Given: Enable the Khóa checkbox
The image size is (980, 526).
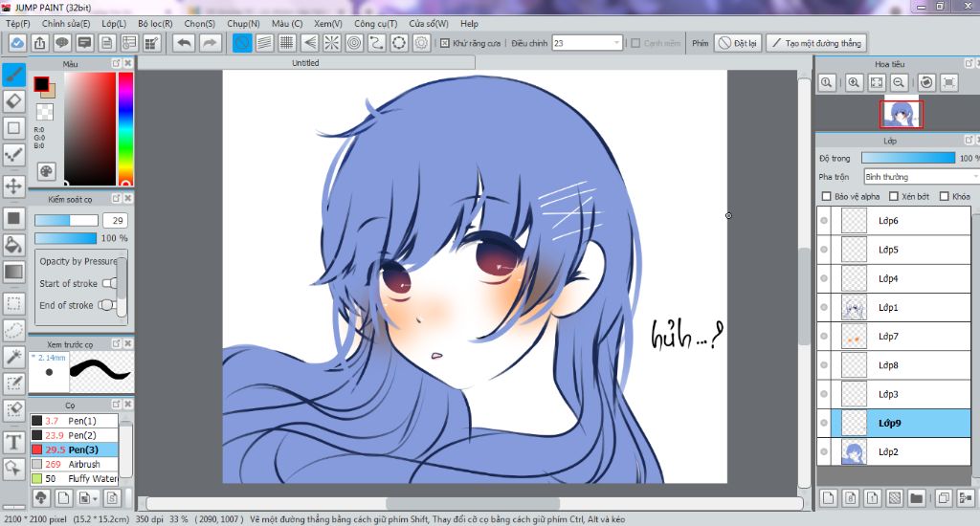Looking at the screenshot, I should 945,196.
